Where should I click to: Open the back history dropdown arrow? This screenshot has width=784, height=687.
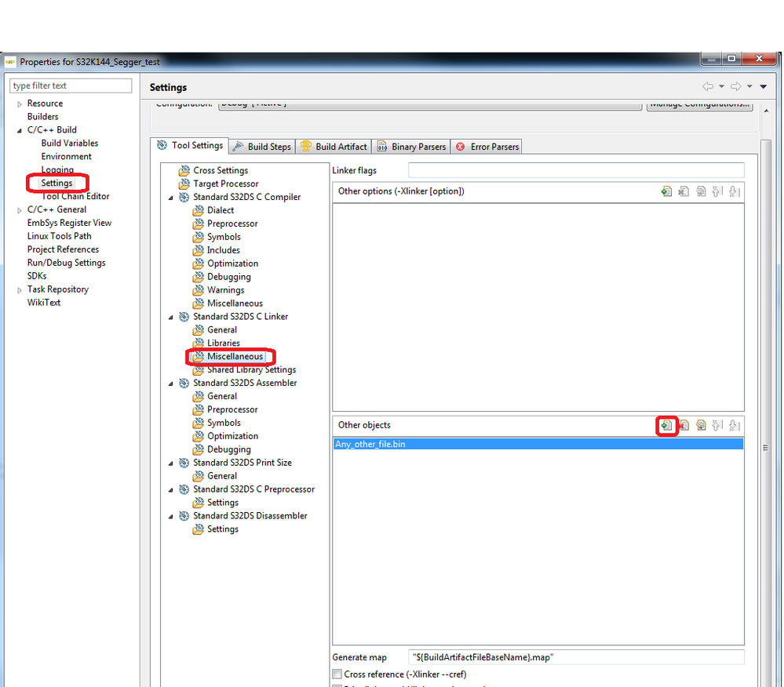click(x=721, y=86)
